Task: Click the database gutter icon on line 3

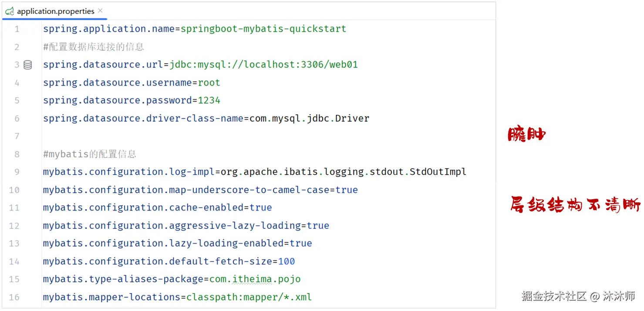Action: (x=27, y=65)
